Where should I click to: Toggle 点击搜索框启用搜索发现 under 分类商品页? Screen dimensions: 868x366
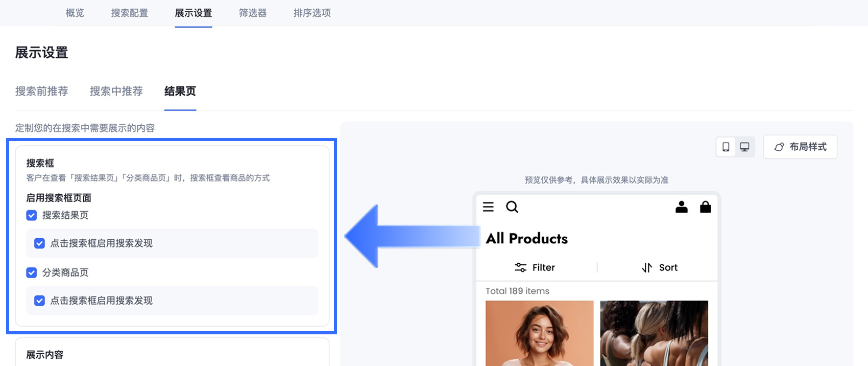point(39,301)
